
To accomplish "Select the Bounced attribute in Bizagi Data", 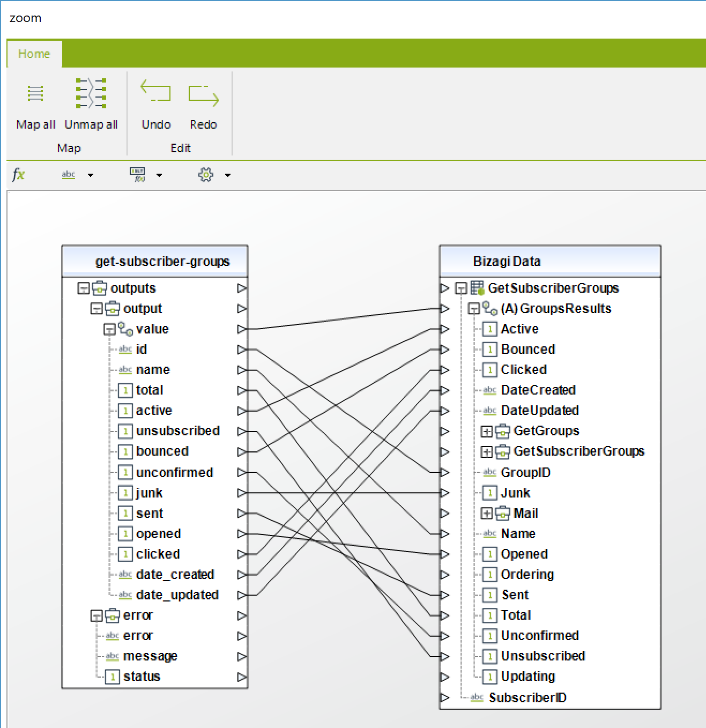I will (x=528, y=350).
